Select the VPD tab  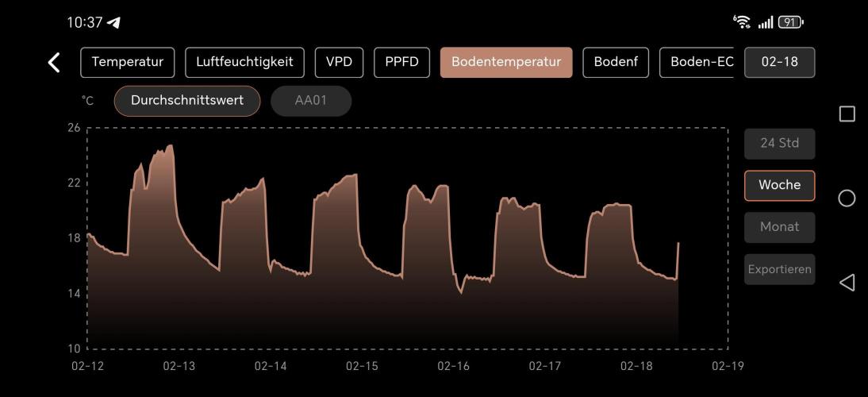tap(339, 62)
